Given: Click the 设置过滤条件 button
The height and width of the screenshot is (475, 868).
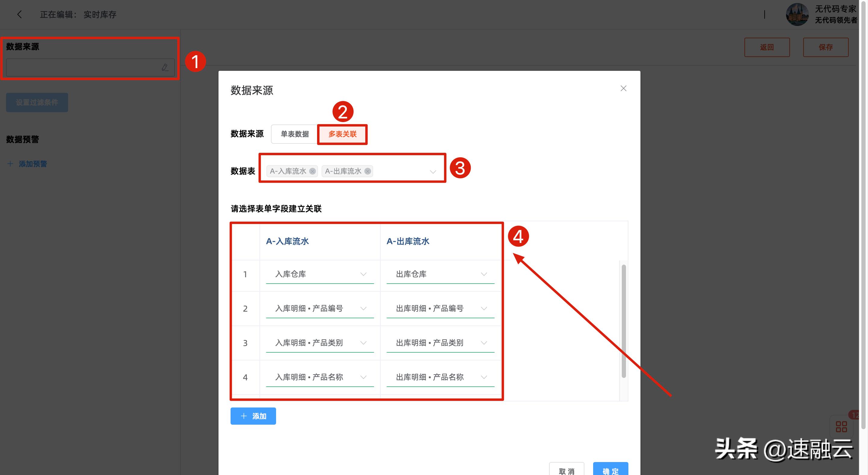Looking at the screenshot, I should [x=37, y=102].
